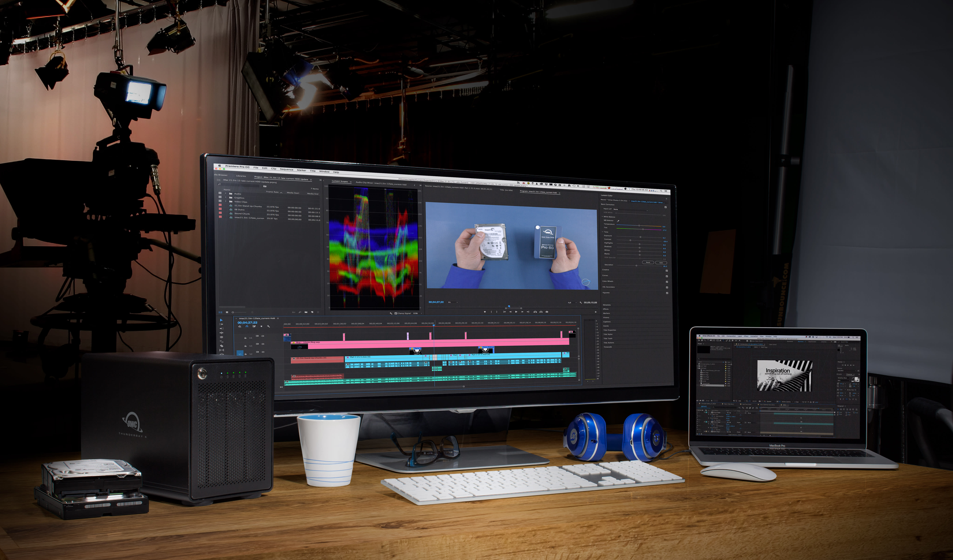The width and height of the screenshot is (953, 560).
Task: Click the Find magnifier in Project panel footer
Action: 300,312
